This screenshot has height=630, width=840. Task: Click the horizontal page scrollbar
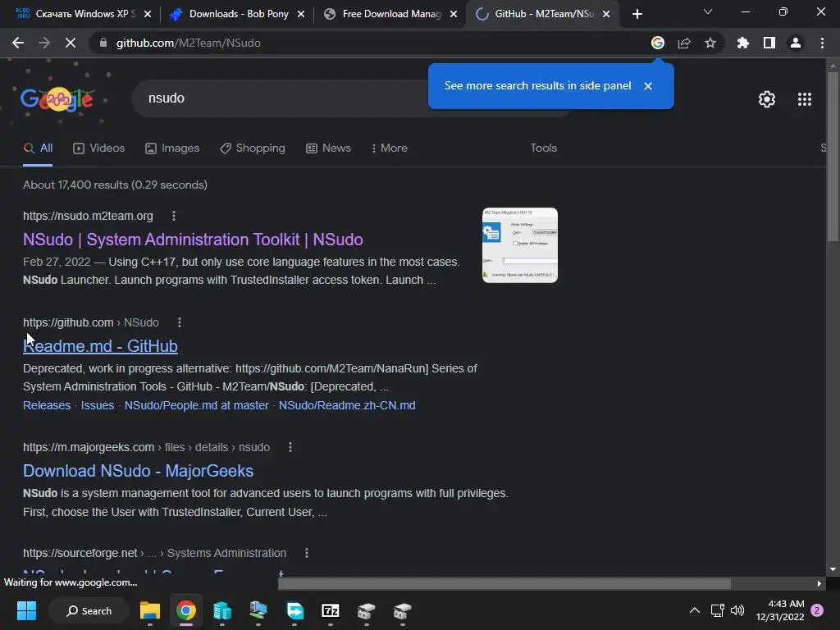coord(504,583)
